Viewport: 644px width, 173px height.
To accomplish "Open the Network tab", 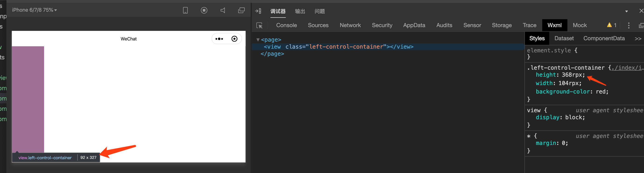I will pyautogui.click(x=350, y=25).
